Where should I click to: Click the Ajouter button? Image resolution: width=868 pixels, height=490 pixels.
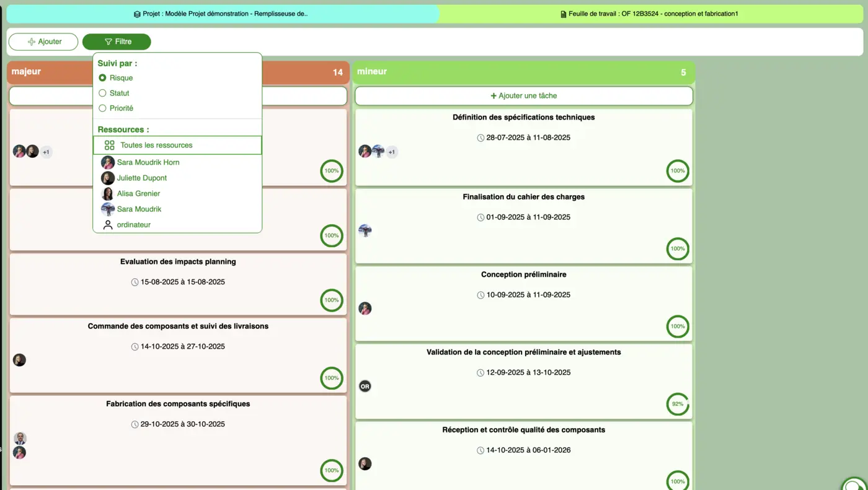(x=43, y=42)
